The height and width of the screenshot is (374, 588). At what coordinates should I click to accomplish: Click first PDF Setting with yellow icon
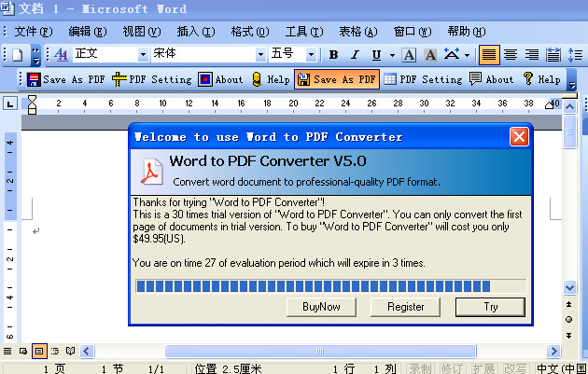[x=152, y=79]
